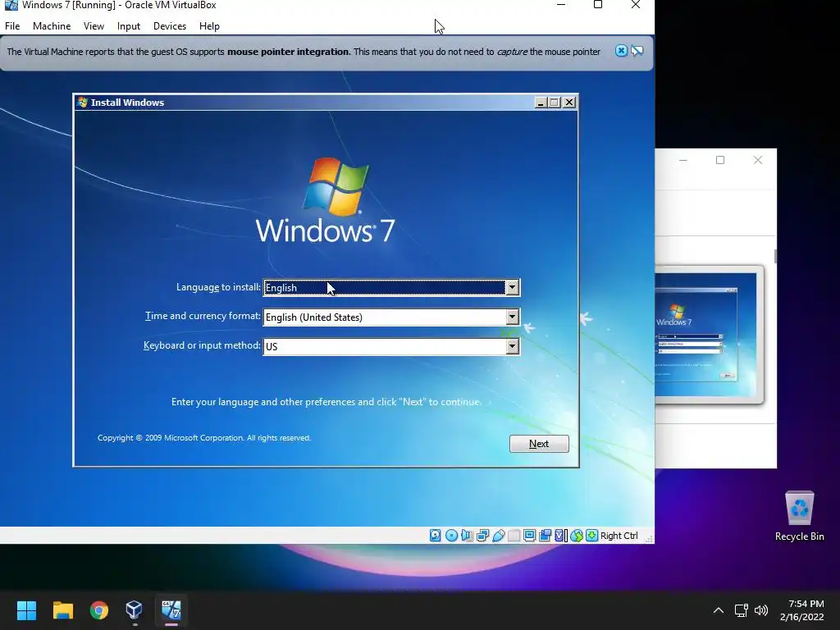The width and height of the screenshot is (840, 630).
Task: Click the virtualization CPU status icon
Action: [560, 535]
